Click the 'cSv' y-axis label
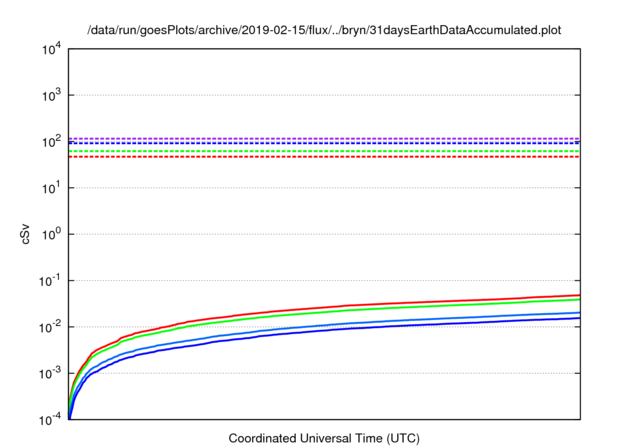Image resolution: width=640 pixels, height=448 pixels. [x=26, y=235]
